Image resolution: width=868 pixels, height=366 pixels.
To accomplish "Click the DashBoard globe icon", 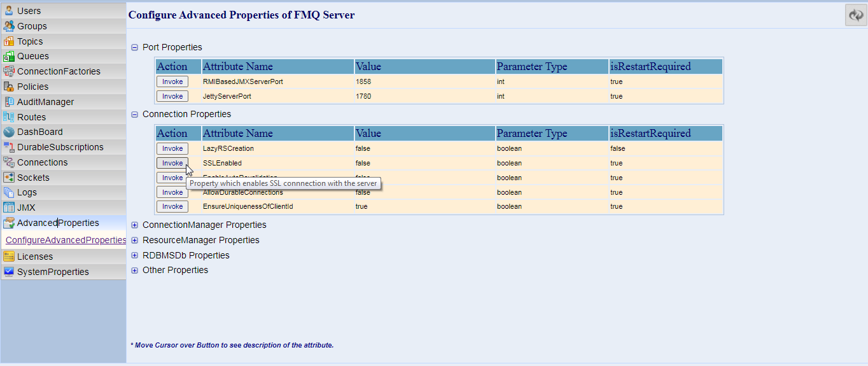I will tap(8, 132).
